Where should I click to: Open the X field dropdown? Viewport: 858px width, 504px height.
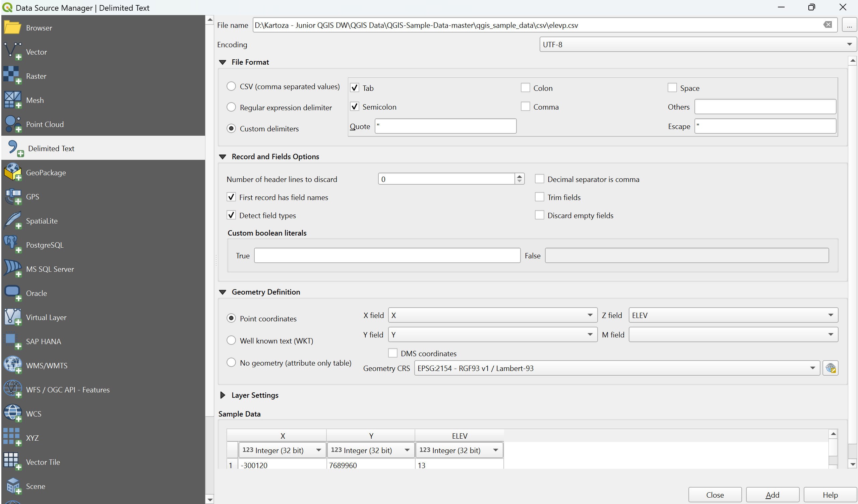coord(493,315)
